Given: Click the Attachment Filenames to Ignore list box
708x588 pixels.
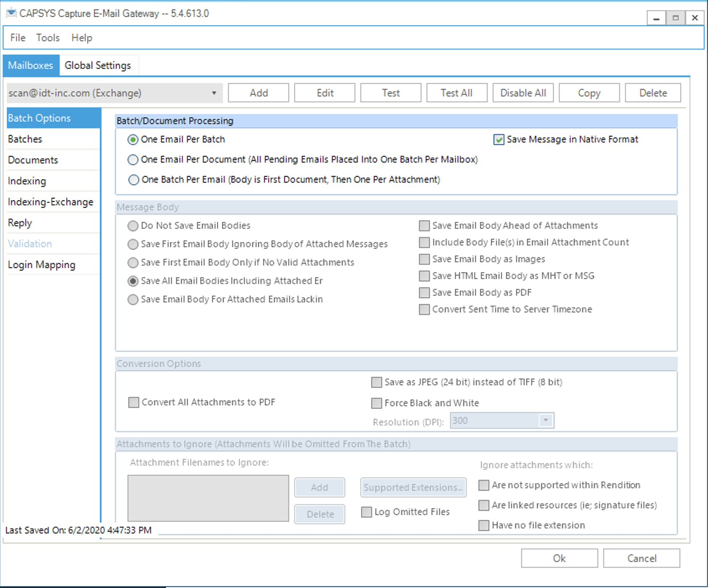Looking at the screenshot, I should (208, 498).
